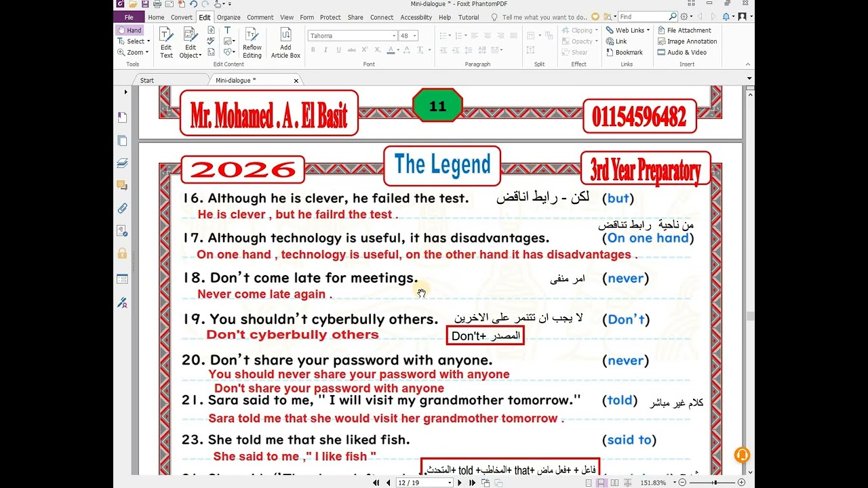Switch to single page view mode

589,483
